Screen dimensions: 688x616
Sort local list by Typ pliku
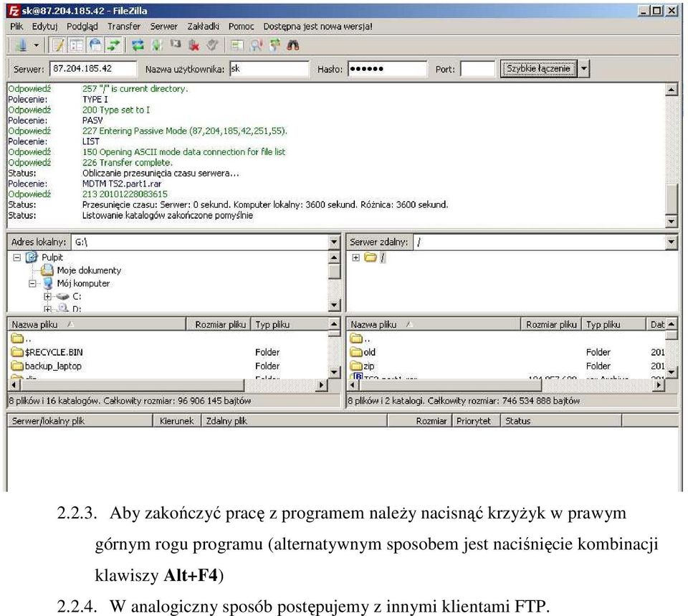coord(289,324)
